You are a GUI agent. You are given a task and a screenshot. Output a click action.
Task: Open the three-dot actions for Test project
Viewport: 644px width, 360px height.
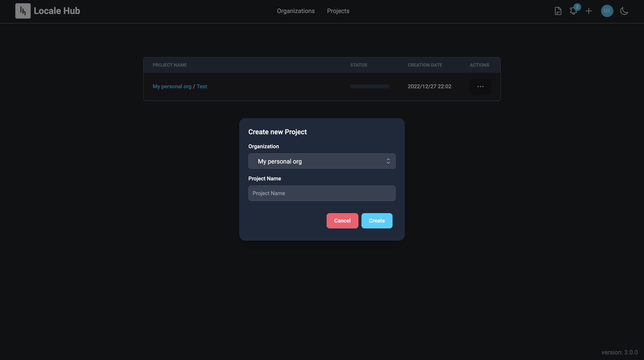pos(480,86)
